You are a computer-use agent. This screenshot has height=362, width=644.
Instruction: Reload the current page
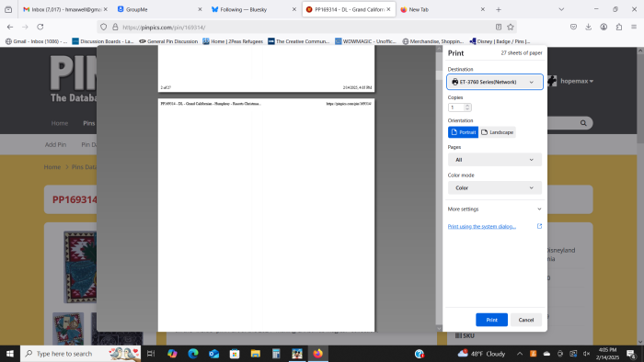point(40,27)
